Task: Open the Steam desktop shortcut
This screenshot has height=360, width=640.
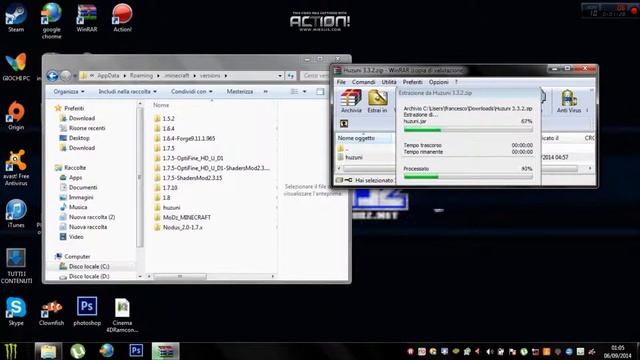Action: [16, 17]
